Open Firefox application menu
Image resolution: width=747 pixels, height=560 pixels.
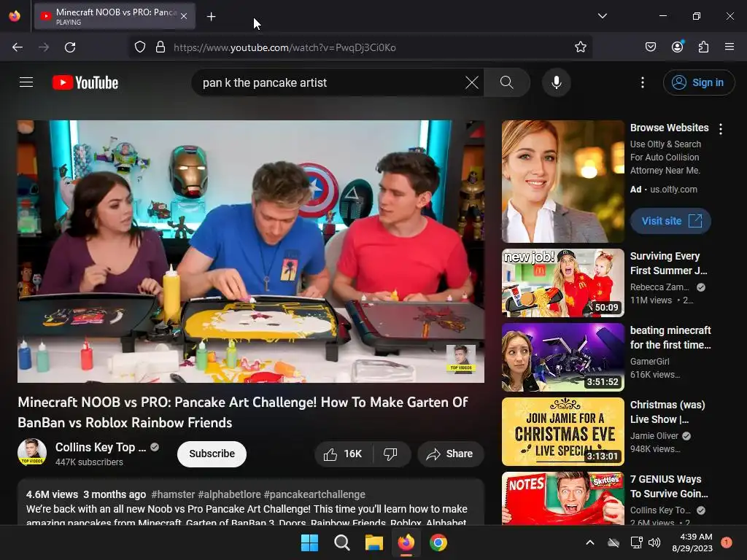click(729, 47)
